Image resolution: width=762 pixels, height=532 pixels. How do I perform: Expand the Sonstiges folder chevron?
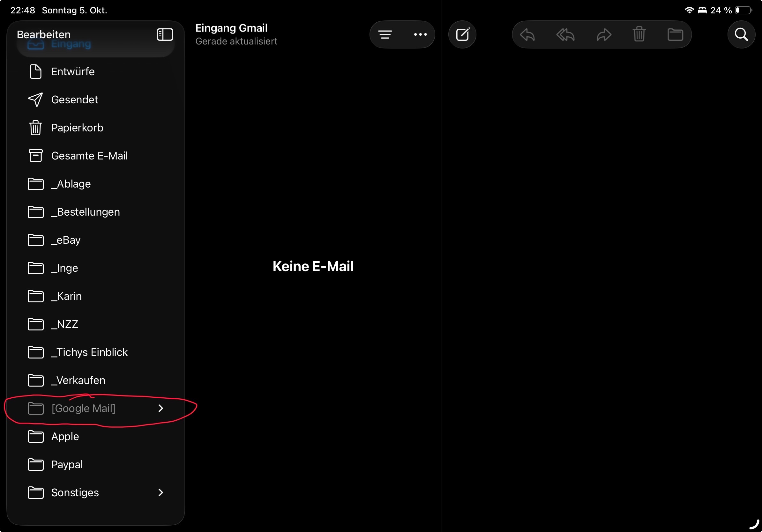[x=161, y=492]
